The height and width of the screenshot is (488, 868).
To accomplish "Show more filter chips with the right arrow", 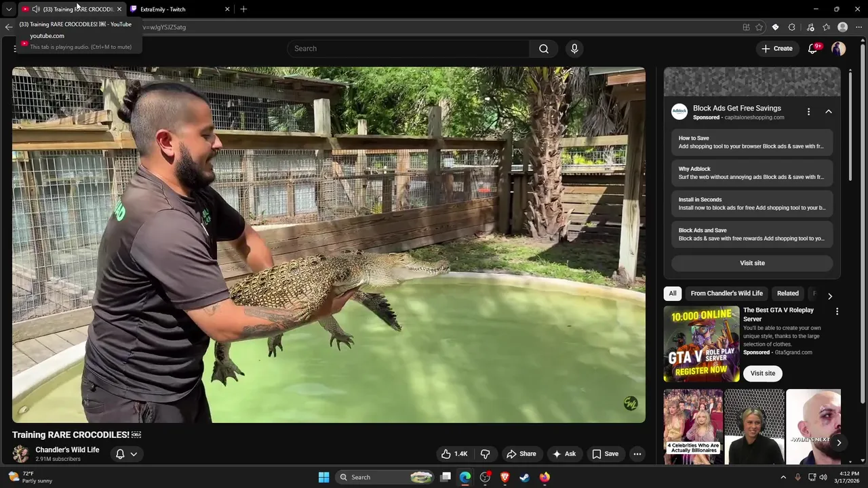I will 830,296.
